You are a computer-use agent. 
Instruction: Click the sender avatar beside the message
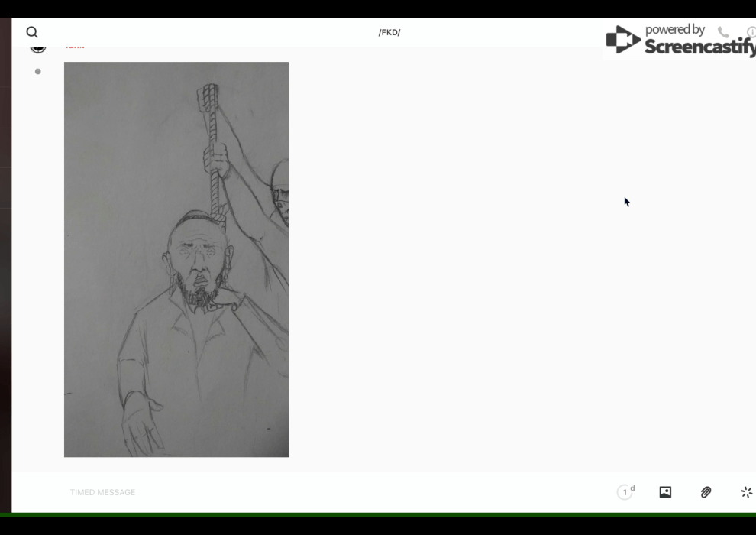tap(38, 47)
